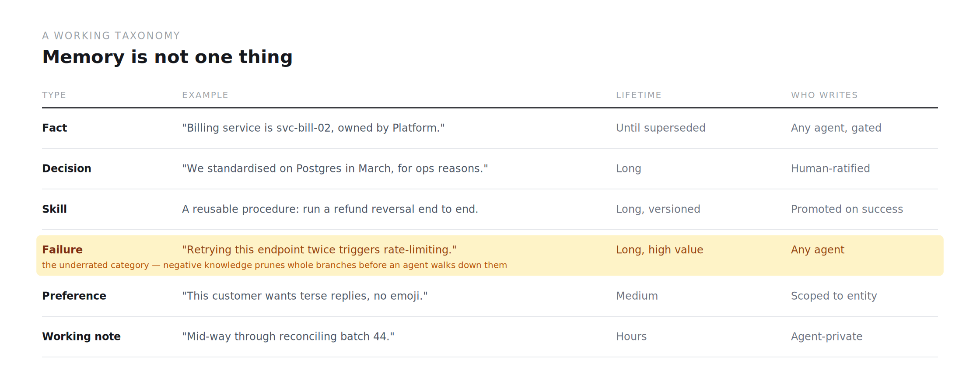Click the WHO WRITES column header
Screen dimensions: 980x392
(x=824, y=95)
